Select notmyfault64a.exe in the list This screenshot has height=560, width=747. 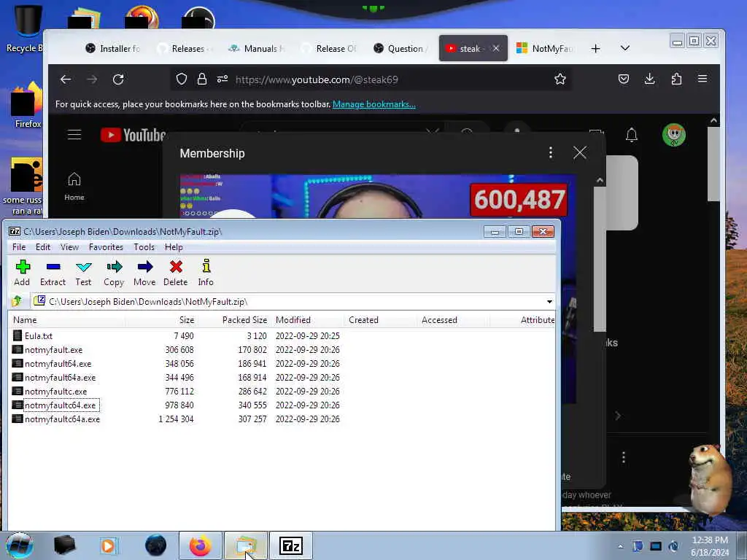pos(60,377)
